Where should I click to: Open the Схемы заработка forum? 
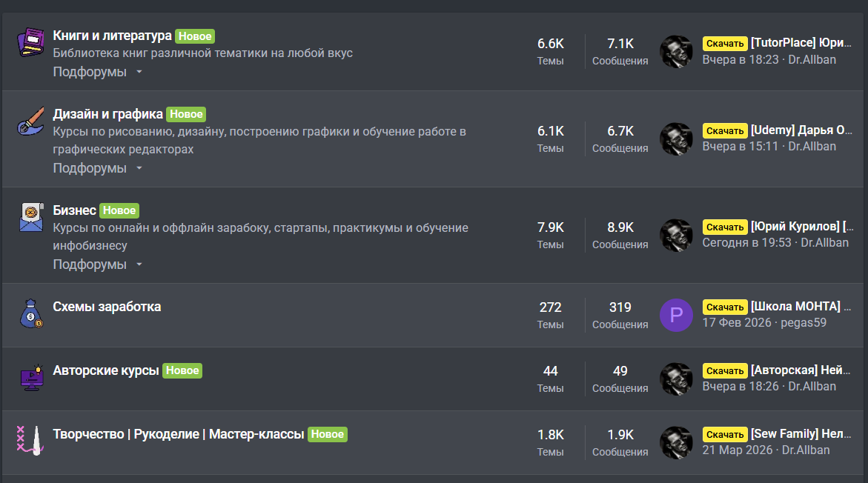click(x=107, y=307)
